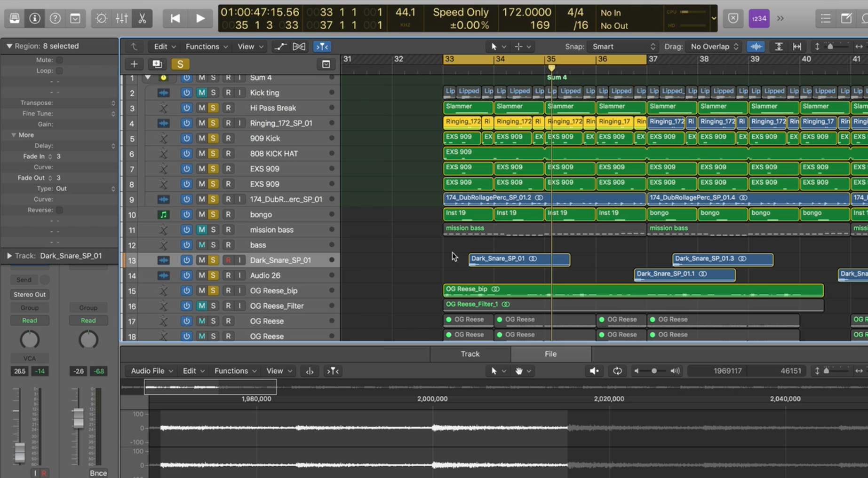Viewport: 868px width, 478px height.
Task: Open the tracks area View menu
Action: (x=250, y=47)
